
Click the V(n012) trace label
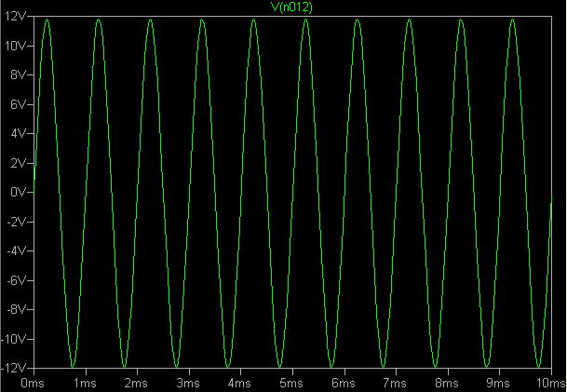tap(291, 7)
